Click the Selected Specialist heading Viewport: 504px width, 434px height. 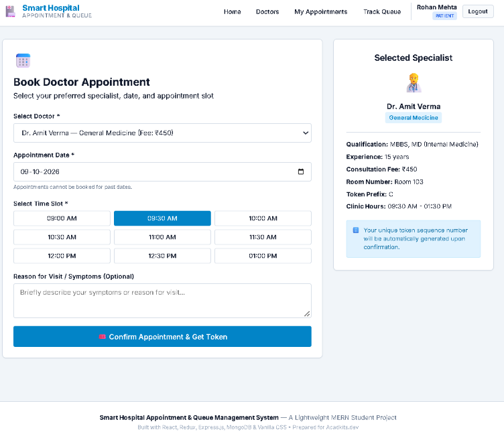point(414,58)
